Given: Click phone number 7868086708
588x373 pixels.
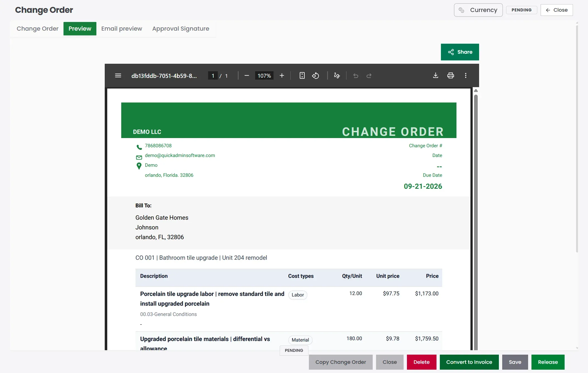Looking at the screenshot, I should coord(158,146).
